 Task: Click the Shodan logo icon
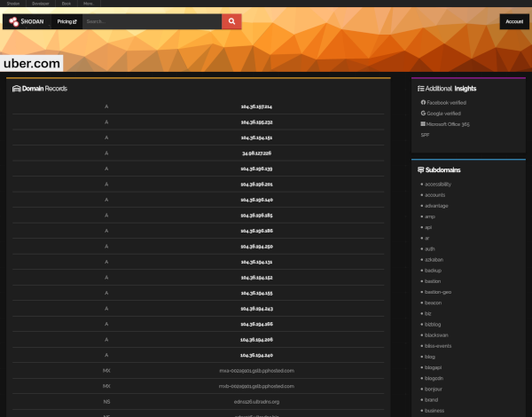pos(14,21)
